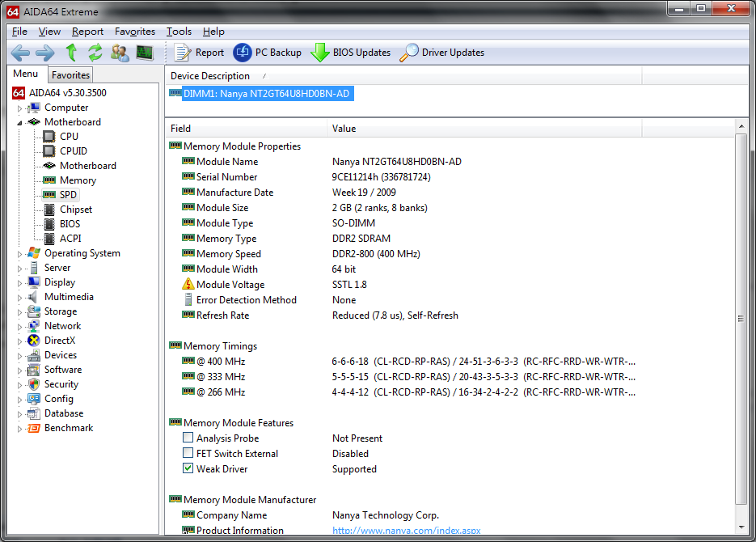Image resolution: width=756 pixels, height=542 pixels.
Task: Click the DirectX icon in tree
Action: (x=34, y=341)
